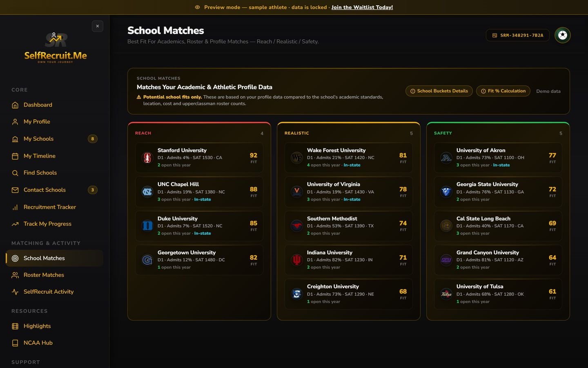Screen dimensions: 588x368
Task: Click the SelfRecruit Activity pulse icon
Action: pyautogui.click(x=15, y=292)
